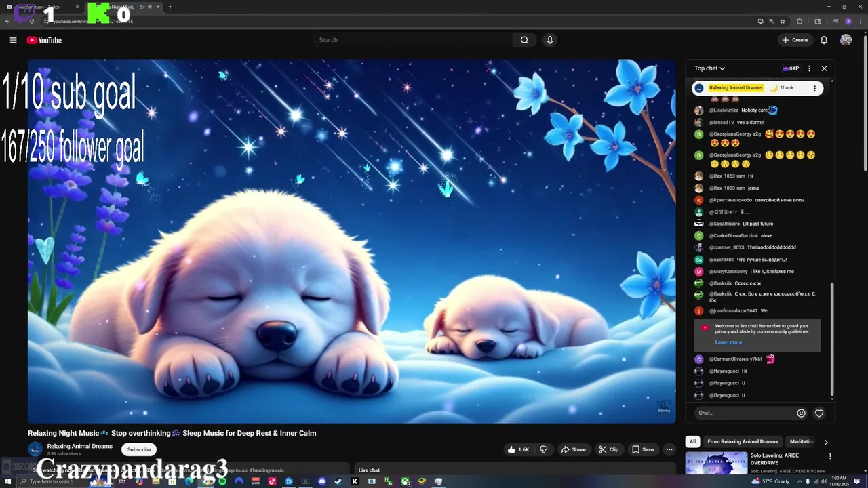Go to the YouTube home logo
The image size is (868, 488).
[44, 40]
